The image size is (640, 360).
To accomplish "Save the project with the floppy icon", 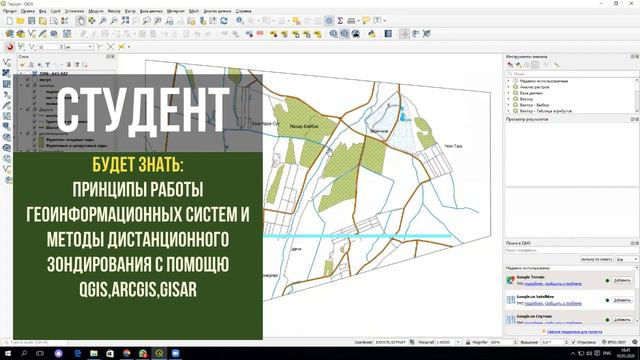I will pos(31,21).
